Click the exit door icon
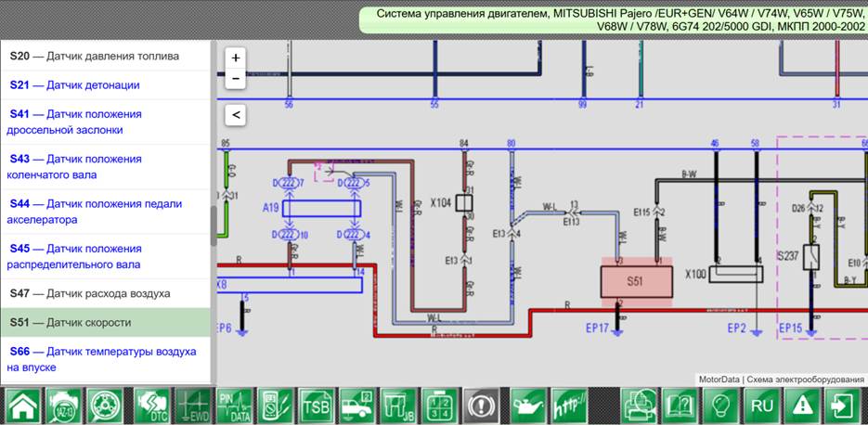868x425 pixels. [x=844, y=406]
